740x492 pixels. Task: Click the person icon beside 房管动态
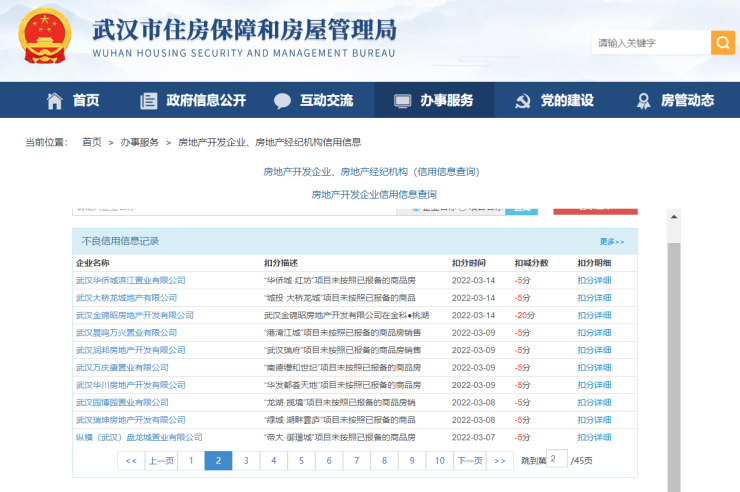(x=644, y=100)
